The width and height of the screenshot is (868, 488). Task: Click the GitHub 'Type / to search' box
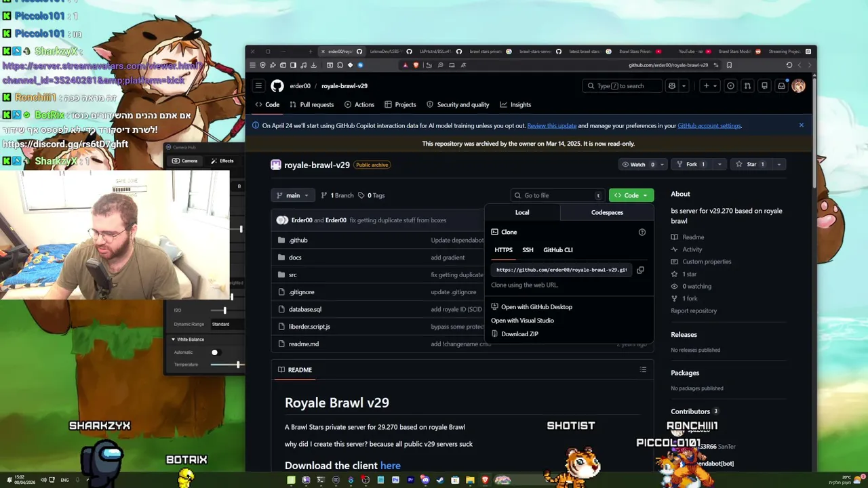pos(622,86)
